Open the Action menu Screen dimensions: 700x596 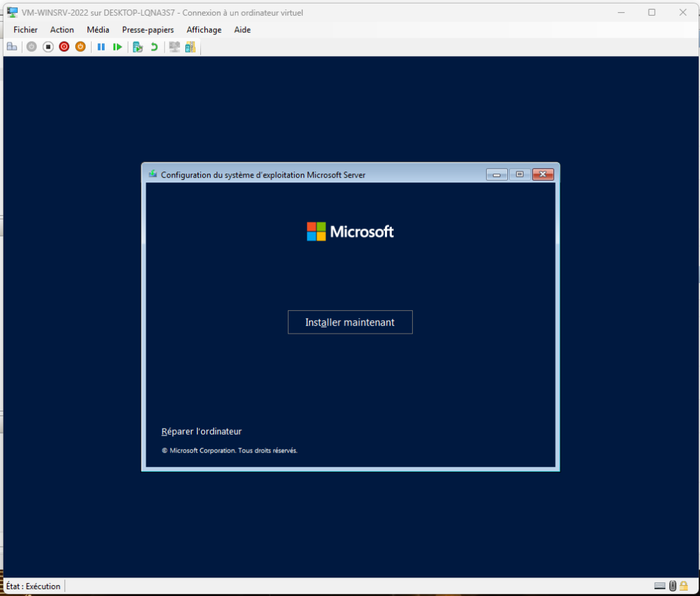coord(62,30)
